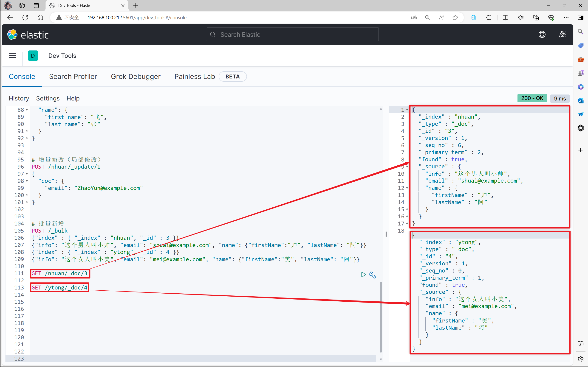Collapse the fold arrow at editor line 97
Image resolution: width=588 pixels, height=367 pixels.
(x=27, y=174)
